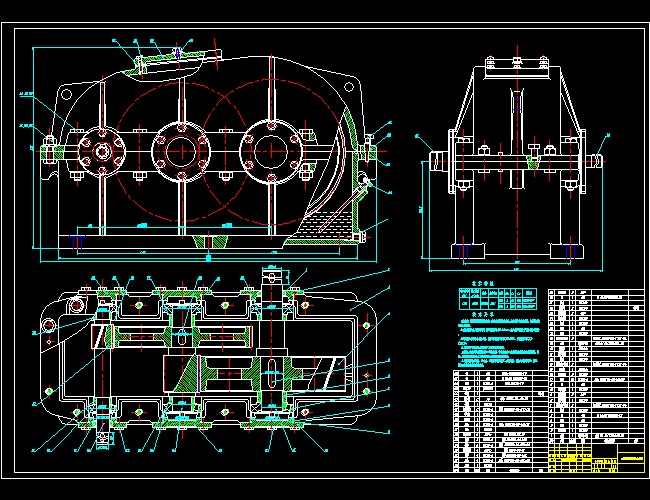Screen dimensions: 650x500
Task: Select the hatched oil sump area in front view
Action: point(327,226)
